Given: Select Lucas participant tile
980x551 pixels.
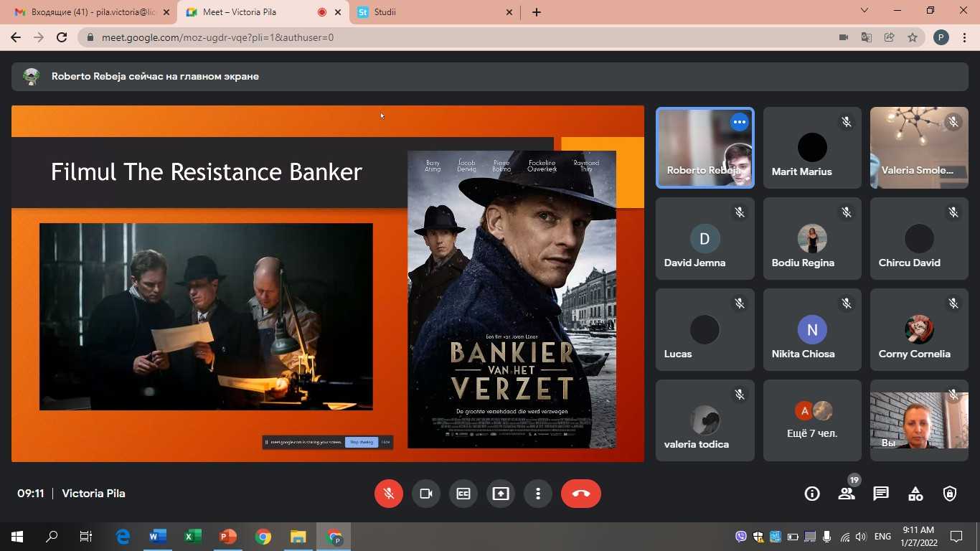Looking at the screenshot, I should pos(705,330).
